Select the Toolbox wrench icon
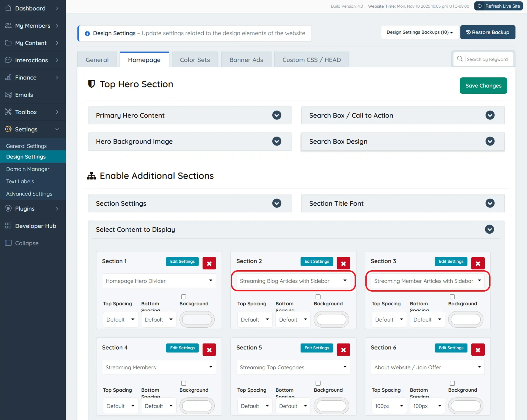The height and width of the screenshot is (420, 527). coord(8,112)
